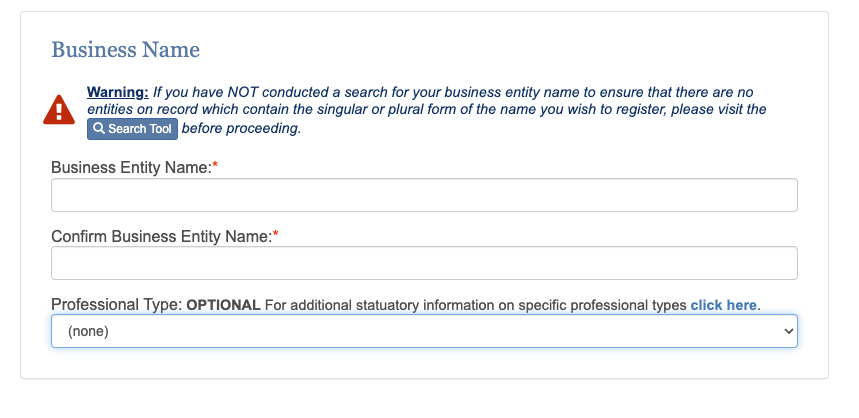The height and width of the screenshot is (418, 859).
Task: Click the red warning triangle icon
Action: point(59,110)
